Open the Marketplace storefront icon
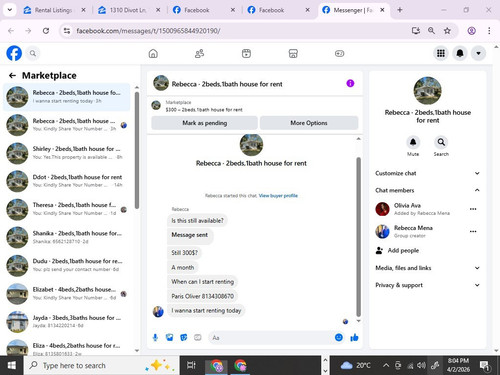500x375 pixels. 293,53
